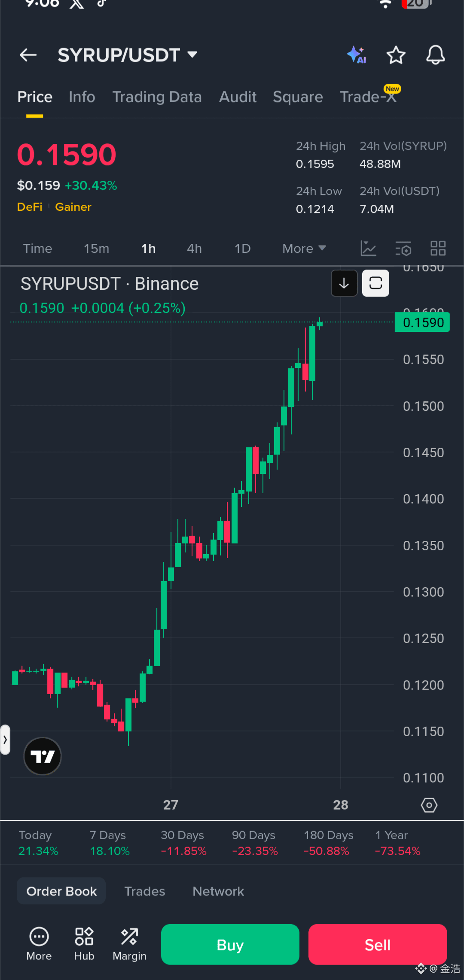Screen dimensions: 464x980
Task: Tap the 90 Days -23.35% performance
Action: pyautogui.click(x=255, y=843)
